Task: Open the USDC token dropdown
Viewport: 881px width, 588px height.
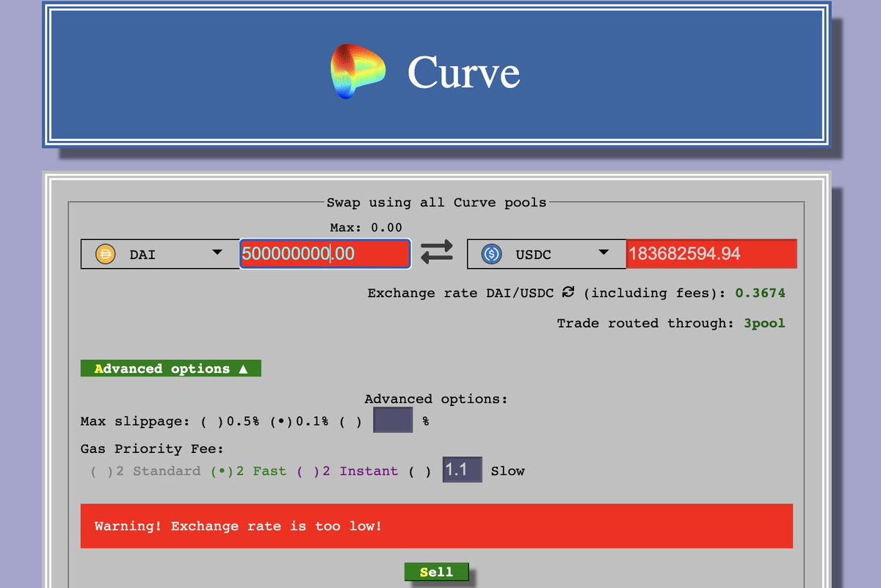Action: coord(546,254)
